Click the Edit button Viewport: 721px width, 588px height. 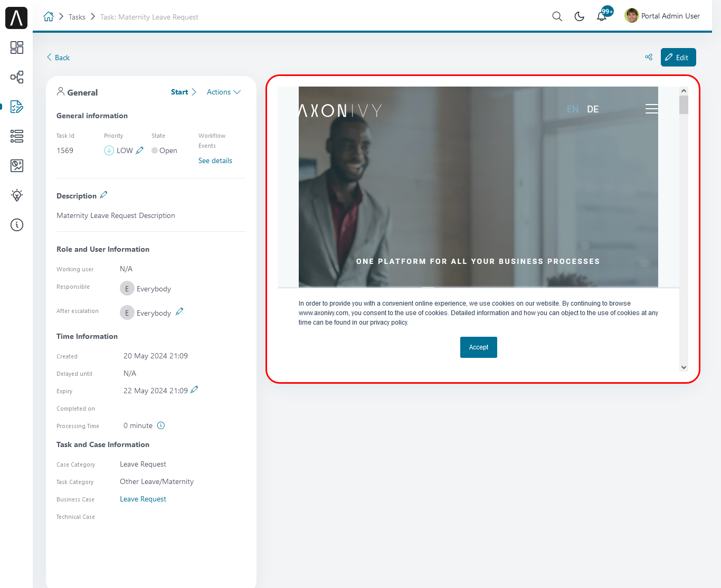coord(678,57)
